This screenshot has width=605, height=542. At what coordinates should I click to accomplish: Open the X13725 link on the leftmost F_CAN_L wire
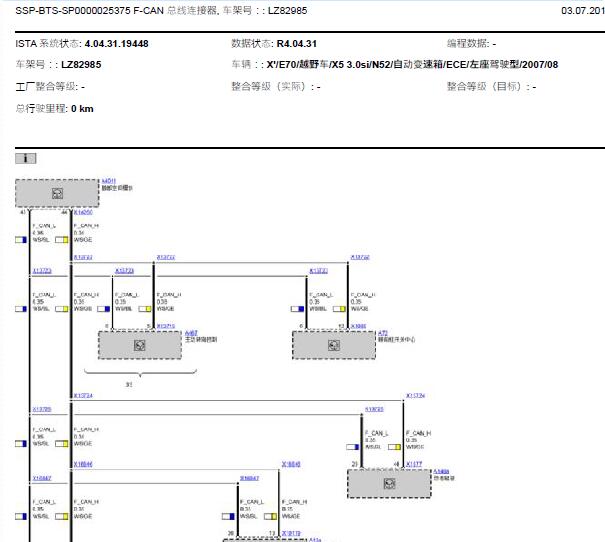coord(42,409)
